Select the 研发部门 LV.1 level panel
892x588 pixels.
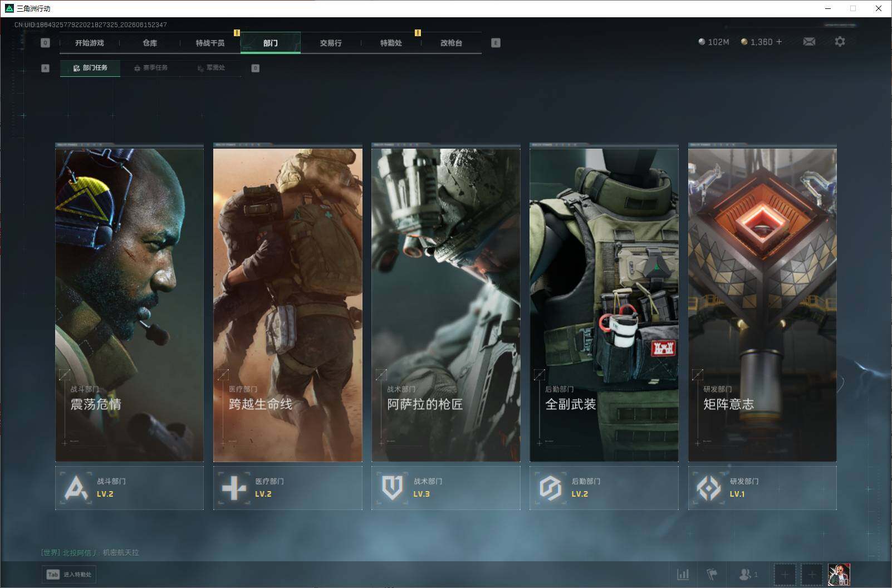coord(762,488)
